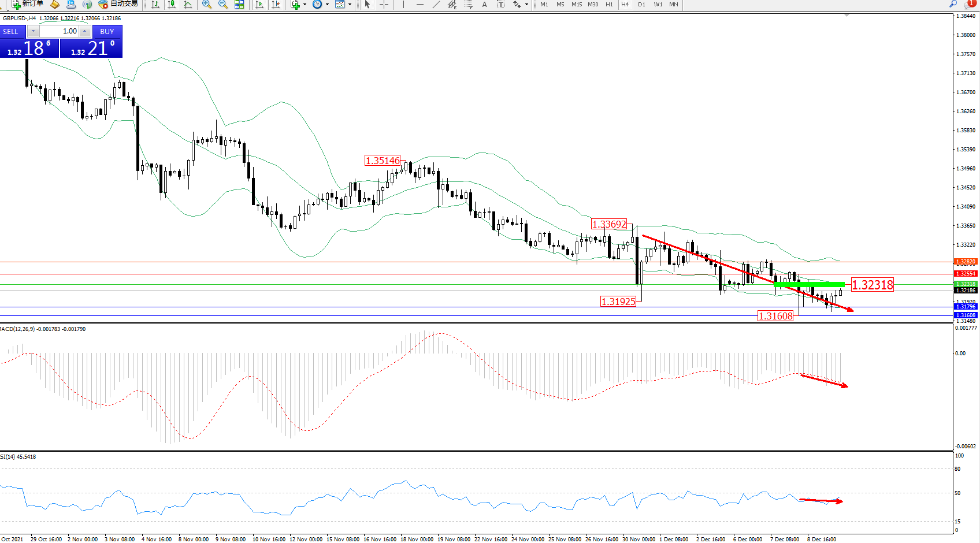
Task: Click the tile windows icon
Action: (239, 5)
